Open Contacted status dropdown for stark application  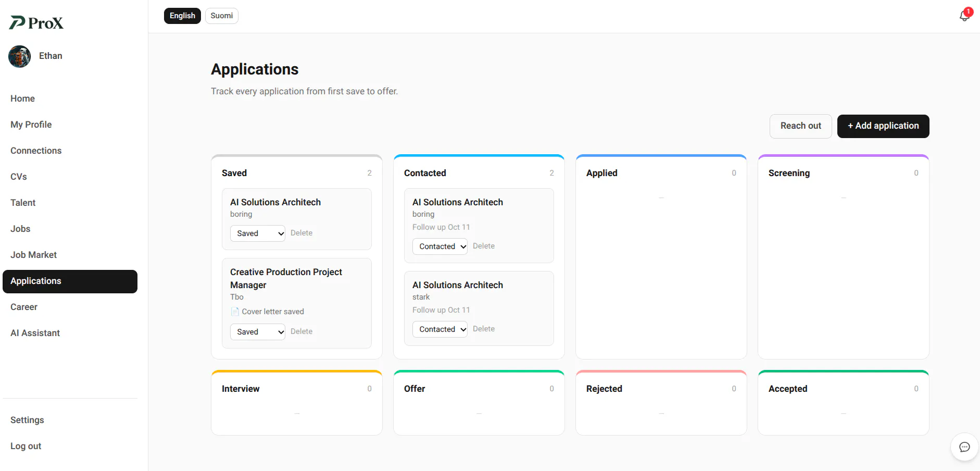click(x=440, y=329)
